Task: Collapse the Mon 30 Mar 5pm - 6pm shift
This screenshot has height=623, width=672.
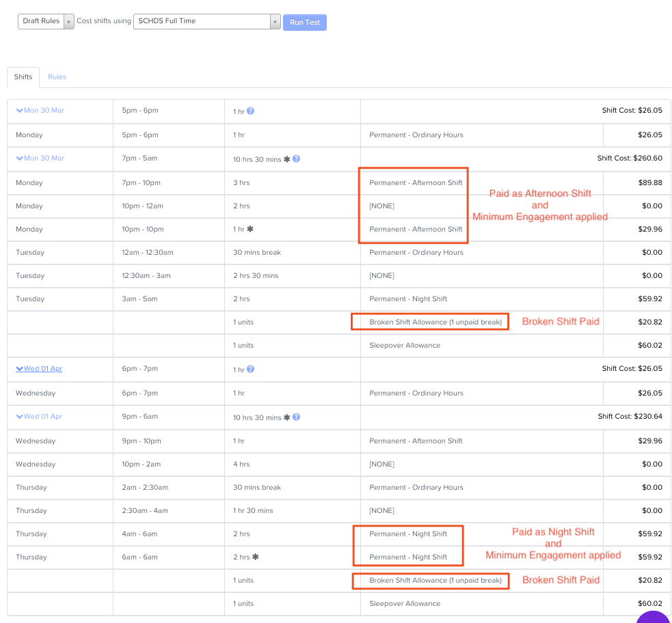Action: [x=40, y=111]
